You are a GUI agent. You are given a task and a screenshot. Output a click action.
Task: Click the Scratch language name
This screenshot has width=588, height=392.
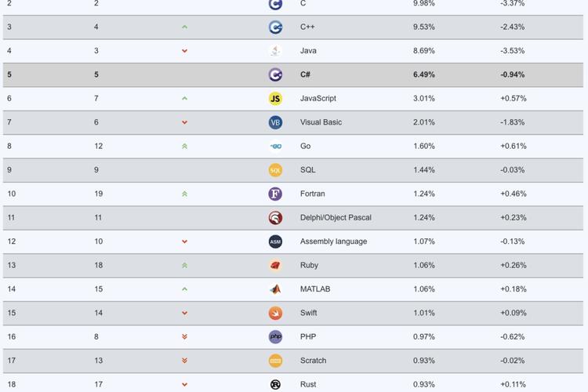(x=313, y=361)
